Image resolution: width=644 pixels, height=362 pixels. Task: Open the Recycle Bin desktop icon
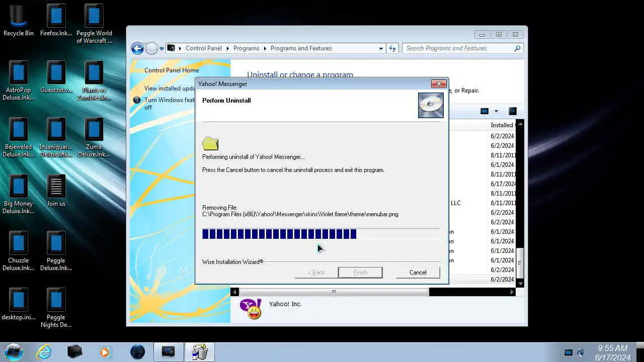click(x=19, y=20)
